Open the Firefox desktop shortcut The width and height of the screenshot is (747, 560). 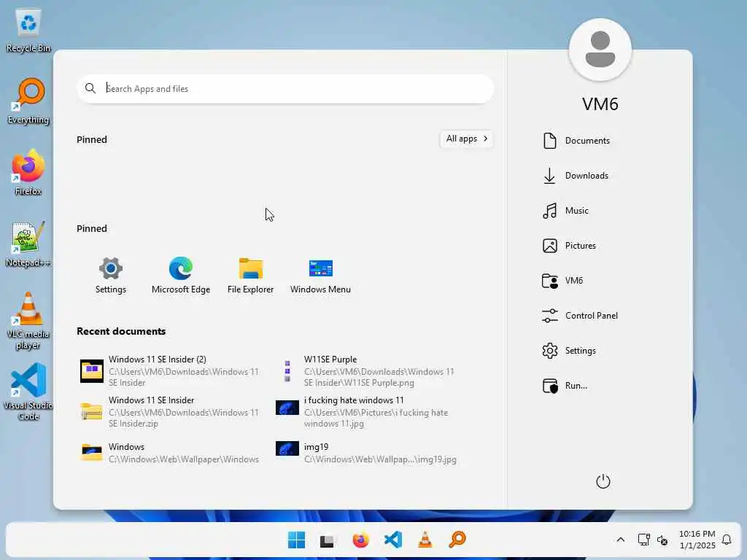point(28,172)
